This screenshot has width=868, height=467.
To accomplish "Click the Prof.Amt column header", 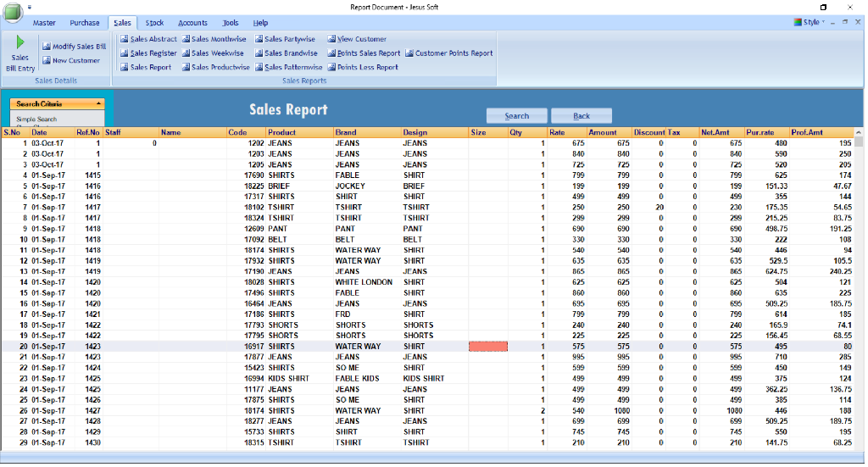I will pyautogui.click(x=807, y=133).
